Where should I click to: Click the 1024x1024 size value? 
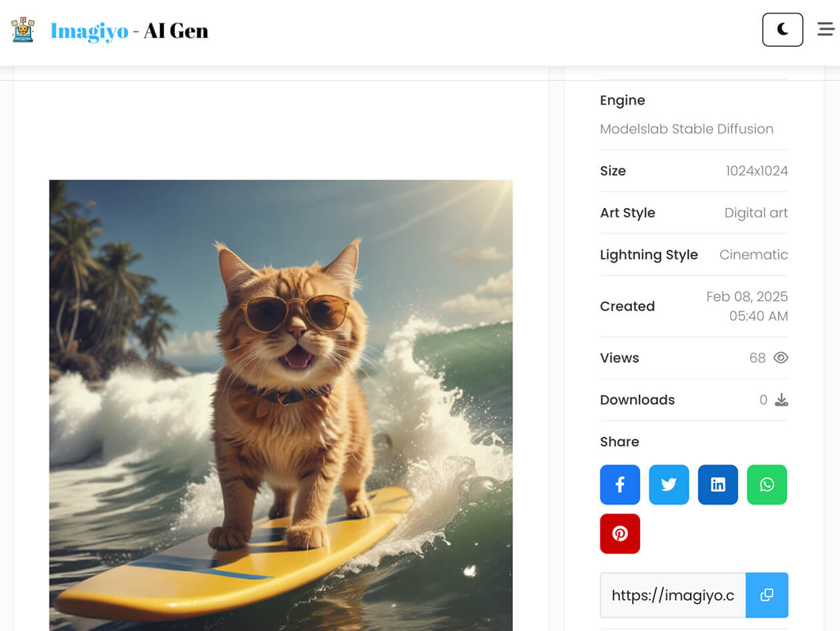click(757, 171)
